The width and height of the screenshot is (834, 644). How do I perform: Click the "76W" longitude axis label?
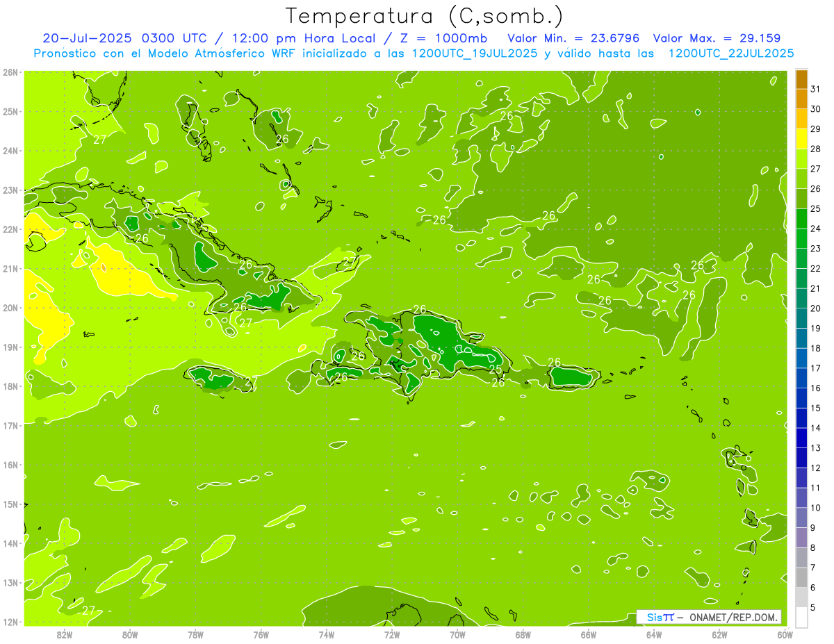pos(261,634)
